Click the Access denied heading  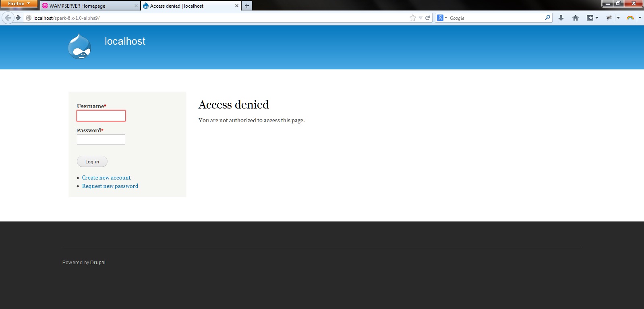(x=234, y=104)
